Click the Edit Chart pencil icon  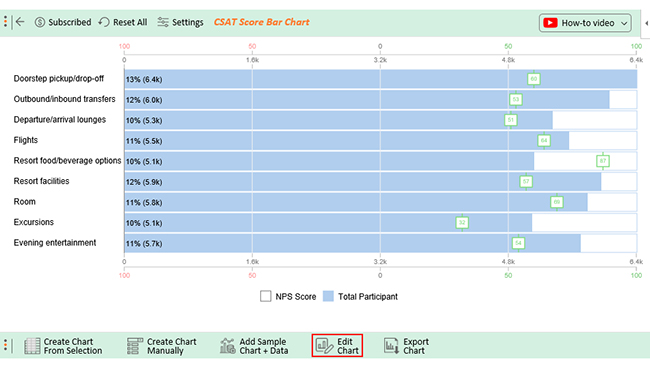point(324,346)
